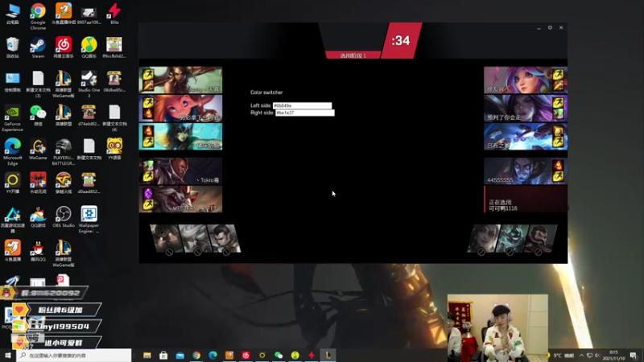Click the currently picking right-team slot
This screenshot has height=362, width=644.
point(526,200)
